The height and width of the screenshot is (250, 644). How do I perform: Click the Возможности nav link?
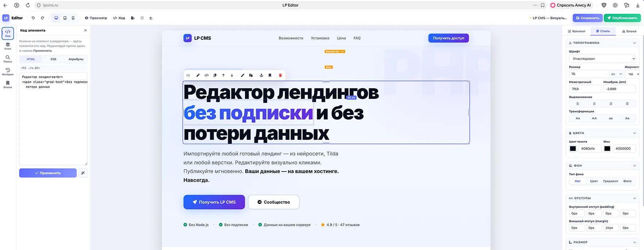[291, 38]
